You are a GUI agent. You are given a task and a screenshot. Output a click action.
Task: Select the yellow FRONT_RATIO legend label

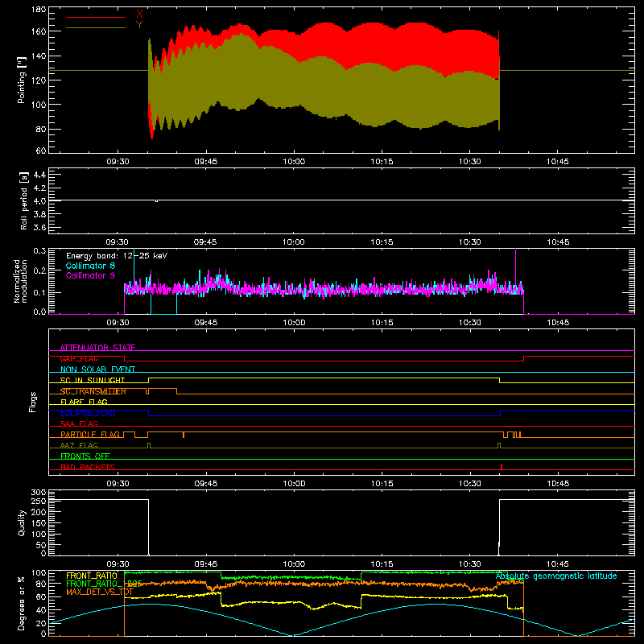pos(92,576)
